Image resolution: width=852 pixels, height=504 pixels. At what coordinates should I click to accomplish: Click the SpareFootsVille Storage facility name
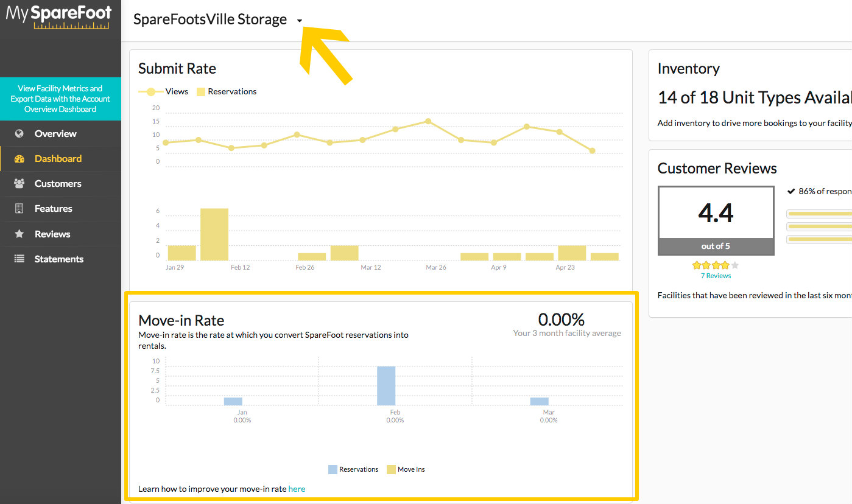point(210,19)
